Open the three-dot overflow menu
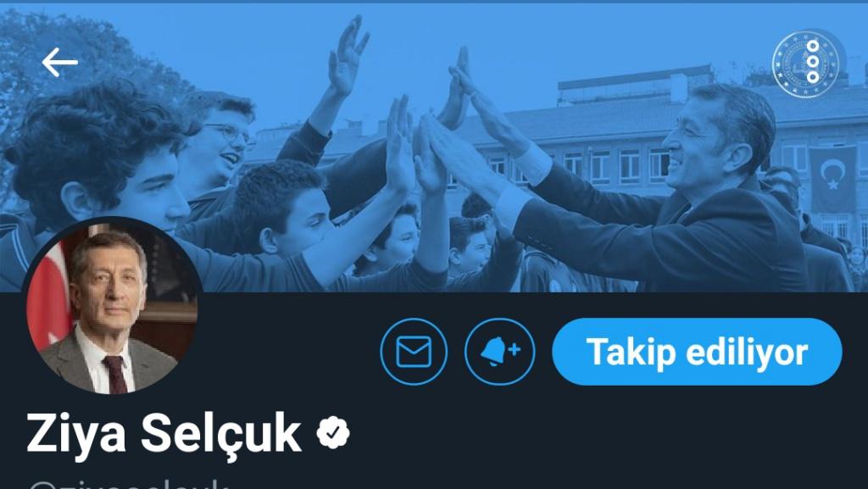This screenshot has height=489, width=868. click(x=812, y=62)
